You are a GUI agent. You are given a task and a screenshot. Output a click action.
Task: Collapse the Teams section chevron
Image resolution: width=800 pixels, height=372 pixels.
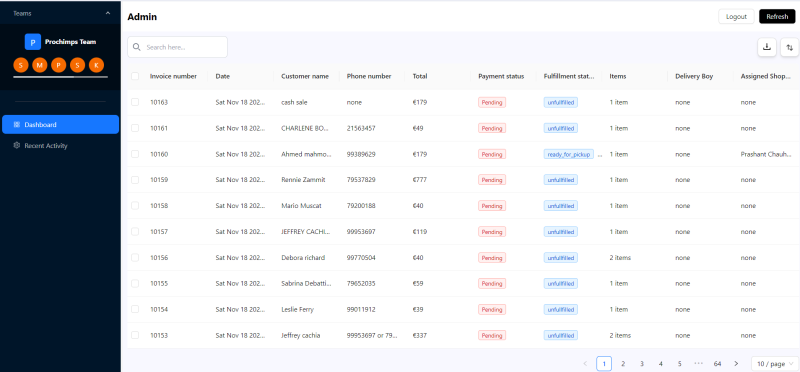tap(108, 13)
